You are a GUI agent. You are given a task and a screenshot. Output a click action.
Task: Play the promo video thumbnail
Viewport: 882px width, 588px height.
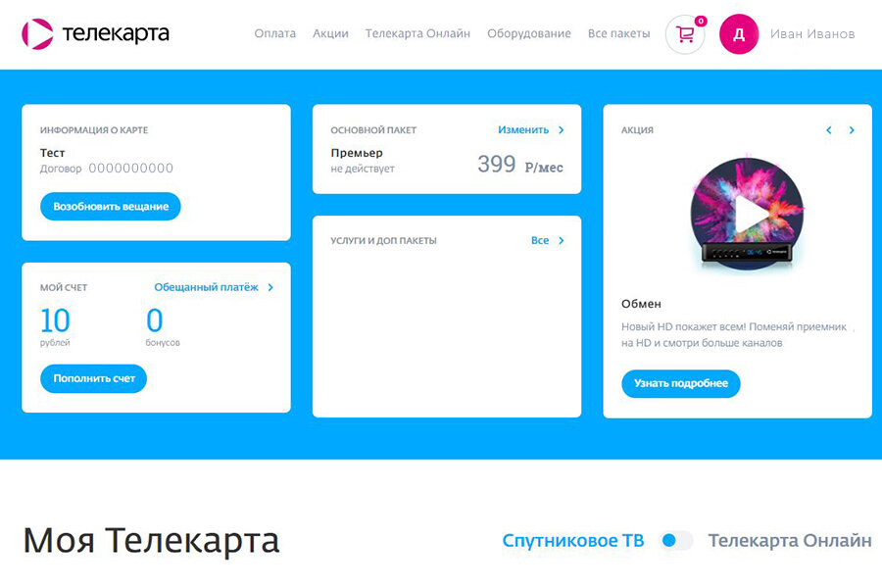click(x=747, y=213)
